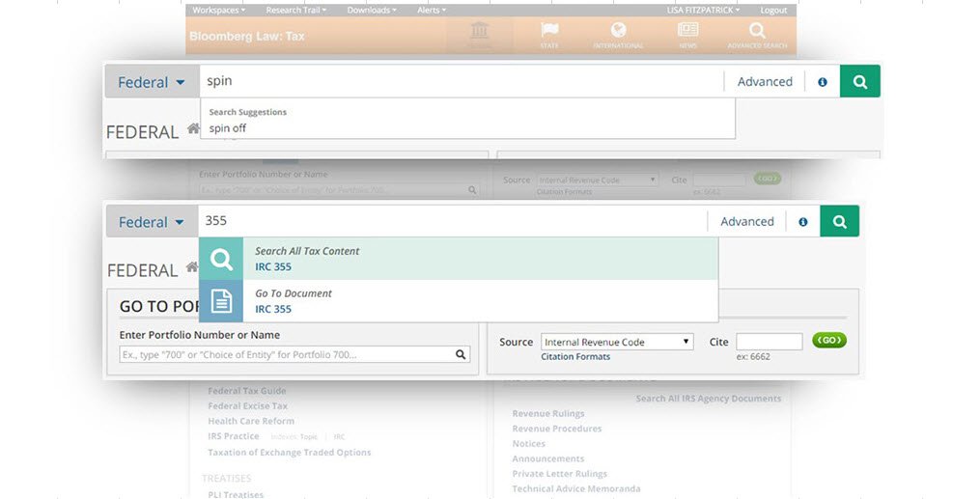980x499 pixels.
Task: Click Advanced next to the 355 search
Action: 747,222
